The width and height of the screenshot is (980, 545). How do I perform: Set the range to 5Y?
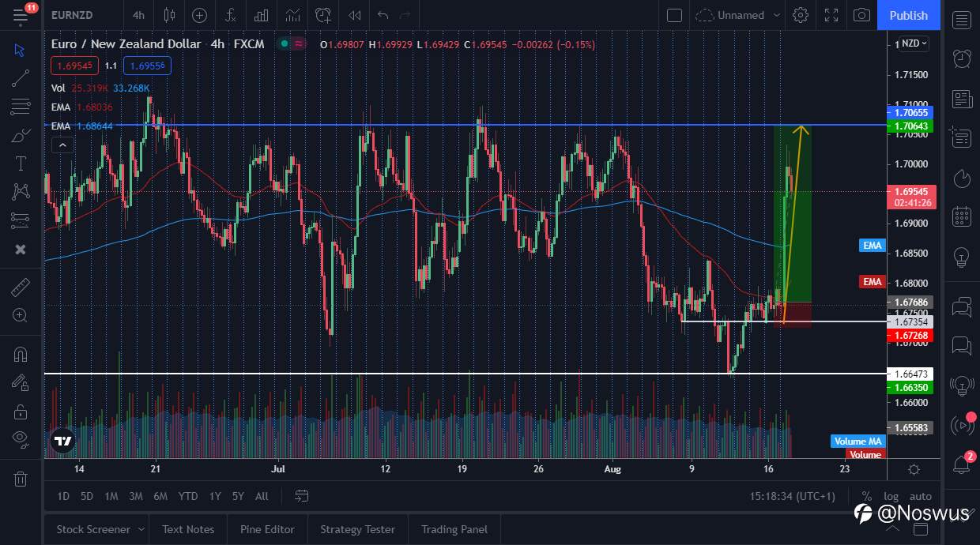(x=238, y=496)
